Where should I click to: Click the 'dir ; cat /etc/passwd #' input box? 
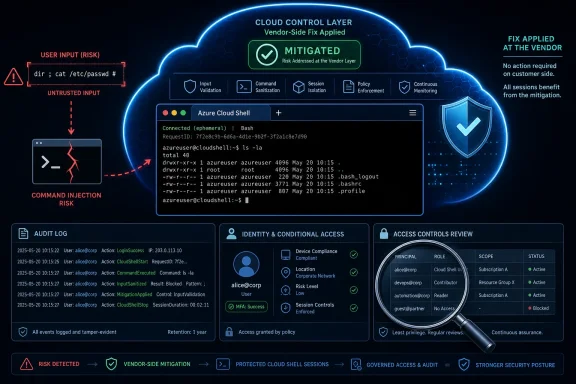(x=76, y=74)
